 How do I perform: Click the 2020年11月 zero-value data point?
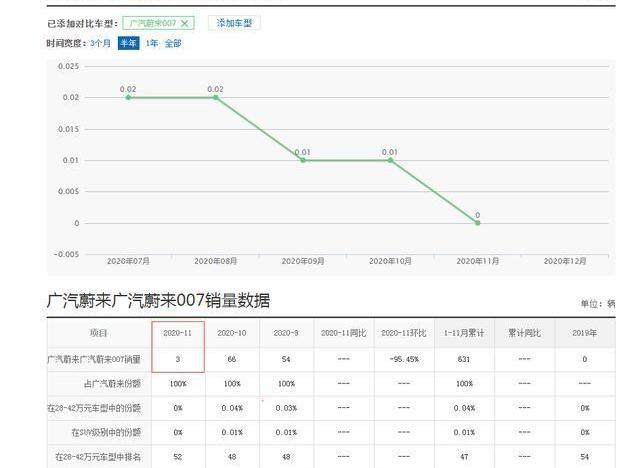click(478, 223)
